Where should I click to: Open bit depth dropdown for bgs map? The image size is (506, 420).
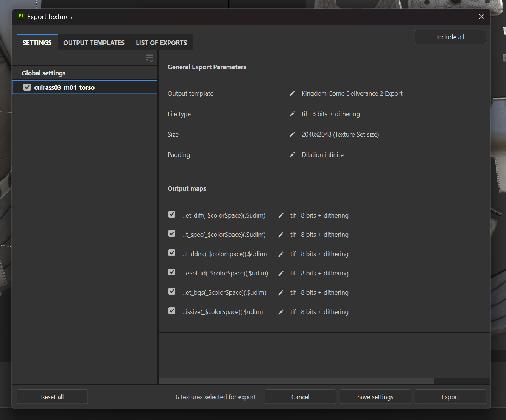(x=325, y=292)
